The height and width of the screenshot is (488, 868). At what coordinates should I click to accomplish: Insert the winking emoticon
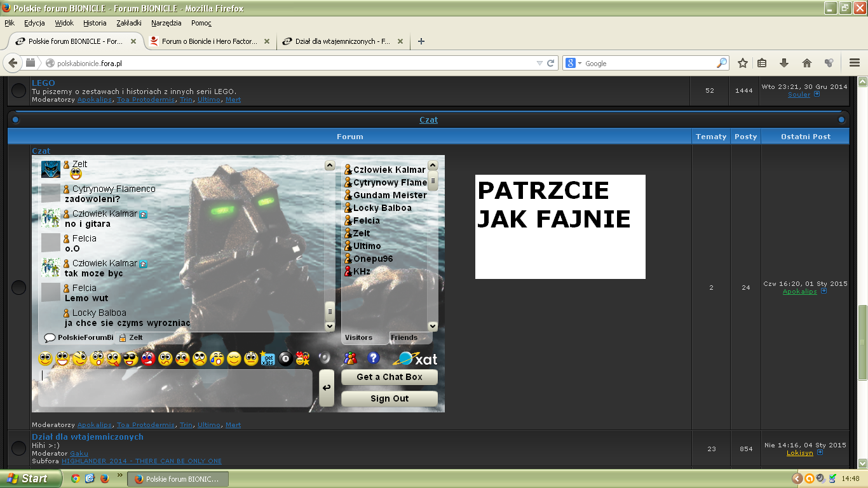pyautogui.click(x=79, y=359)
